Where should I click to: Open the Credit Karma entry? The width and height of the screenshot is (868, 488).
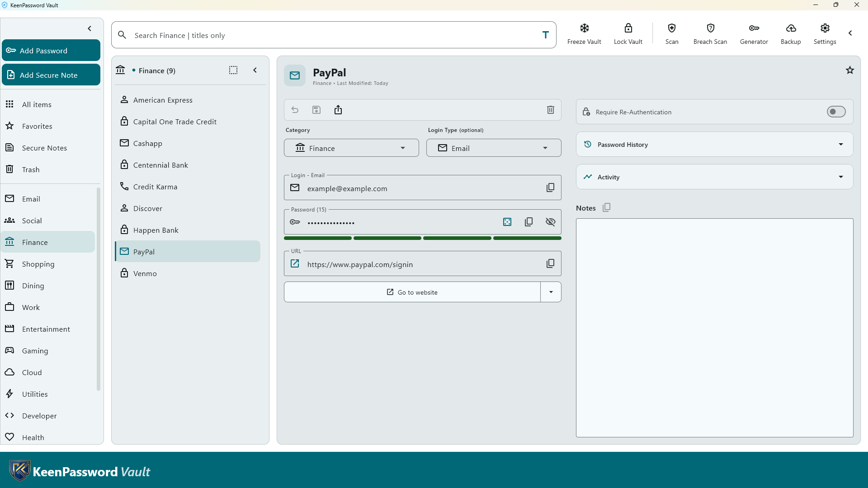pos(188,187)
